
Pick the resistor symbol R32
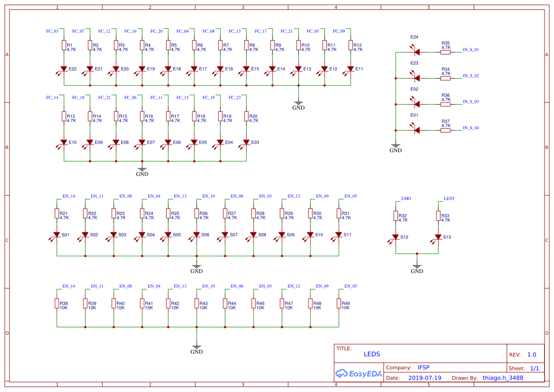pos(396,216)
